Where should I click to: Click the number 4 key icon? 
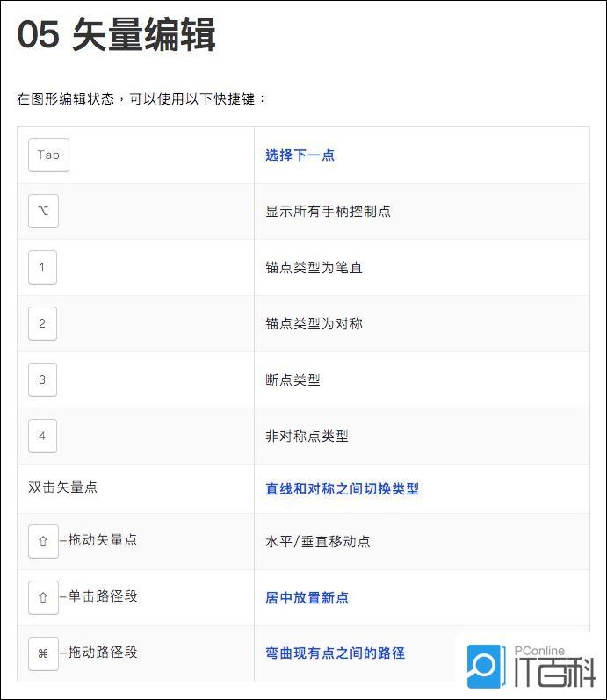click(x=42, y=437)
